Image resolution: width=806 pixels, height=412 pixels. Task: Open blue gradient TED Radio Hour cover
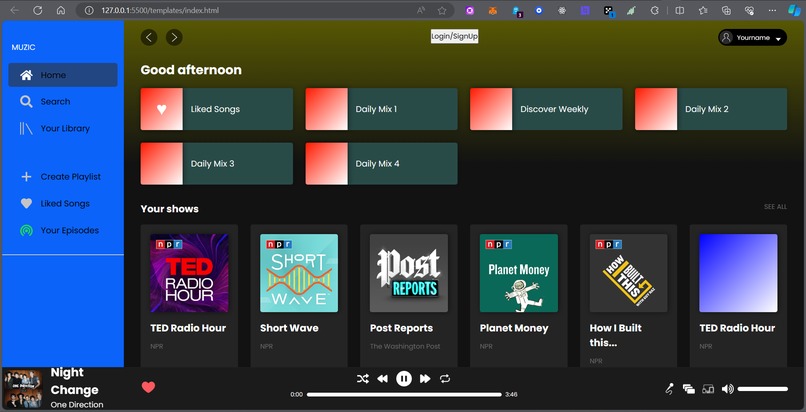(739, 273)
